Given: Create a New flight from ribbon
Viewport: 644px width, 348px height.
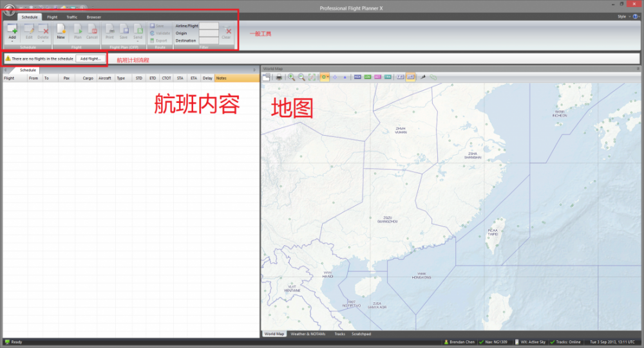Looking at the screenshot, I should pos(61,31).
